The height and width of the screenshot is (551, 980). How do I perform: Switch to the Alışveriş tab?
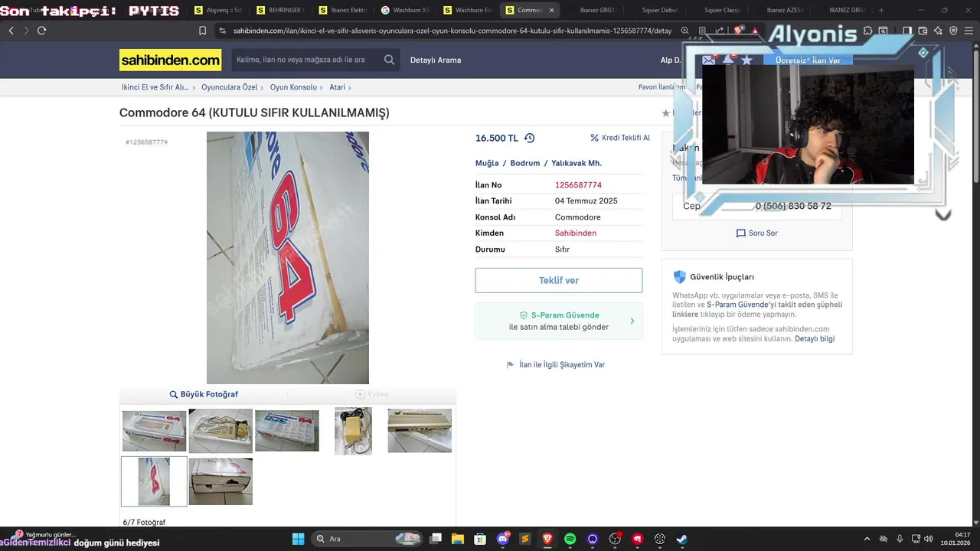[x=218, y=10]
